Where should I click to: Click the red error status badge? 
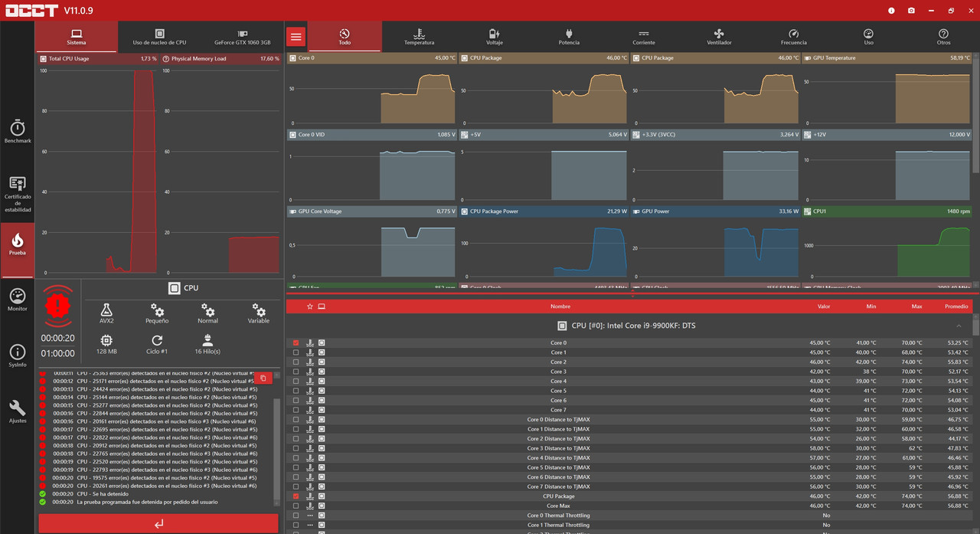[58, 306]
